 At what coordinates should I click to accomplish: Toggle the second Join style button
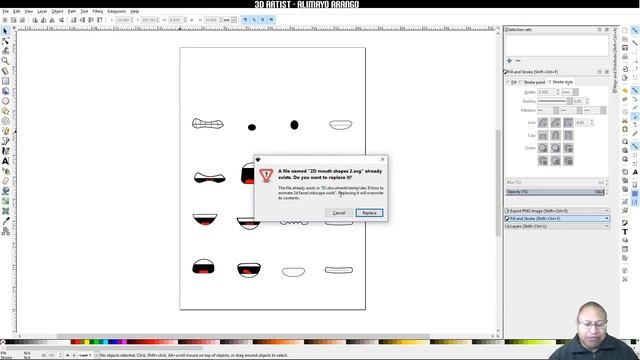pos(556,122)
